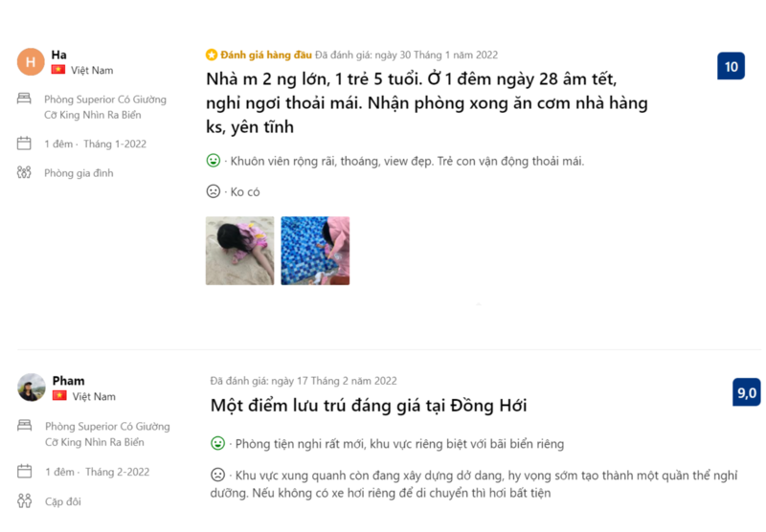This screenshot has width=766, height=532.
Task: Click the 9,0 score badge
Action: [x=746, y=392]
